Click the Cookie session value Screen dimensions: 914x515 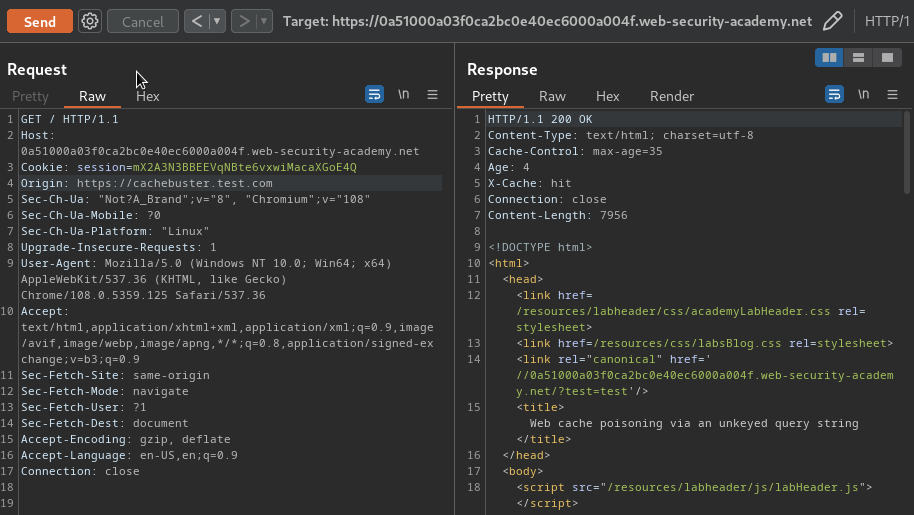[x=244, y=167]
